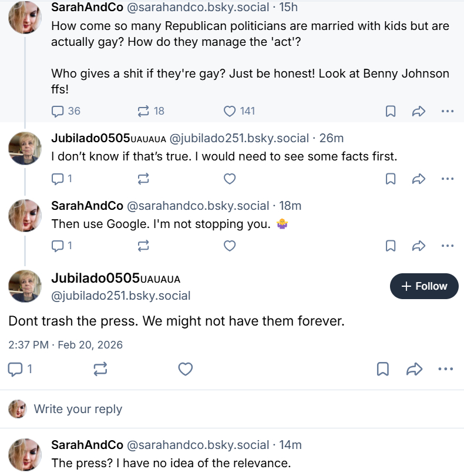Viewport: 464px width, 476px height.
Task: Like the "Dont trash the press" post
Action: [186, 369]
